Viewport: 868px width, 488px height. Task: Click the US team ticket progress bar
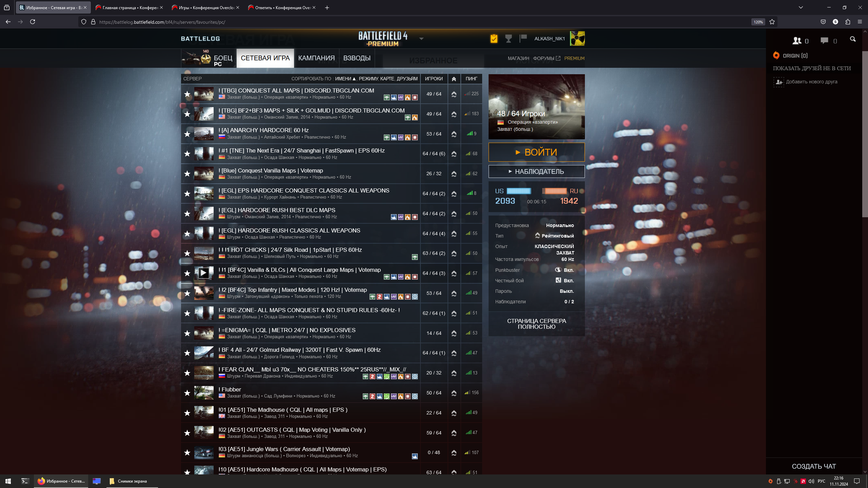coord(519,191)
